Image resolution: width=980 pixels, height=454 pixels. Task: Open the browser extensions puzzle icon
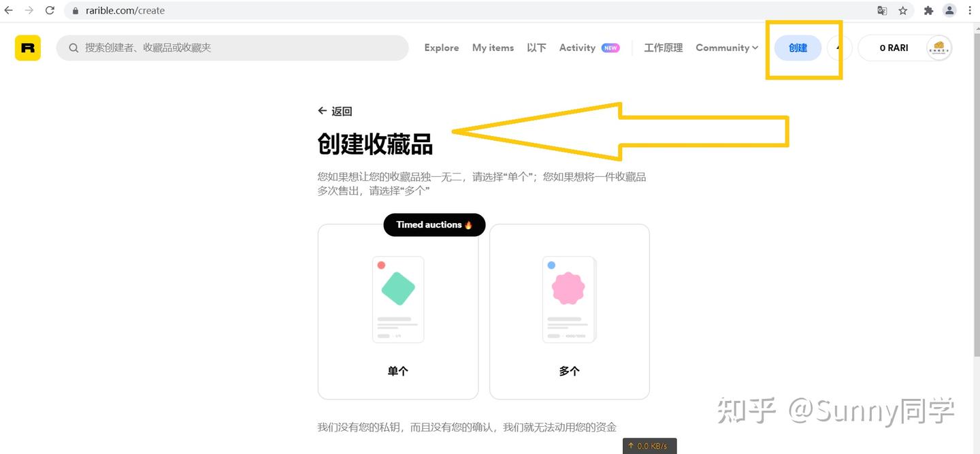[x=928, y=10]
